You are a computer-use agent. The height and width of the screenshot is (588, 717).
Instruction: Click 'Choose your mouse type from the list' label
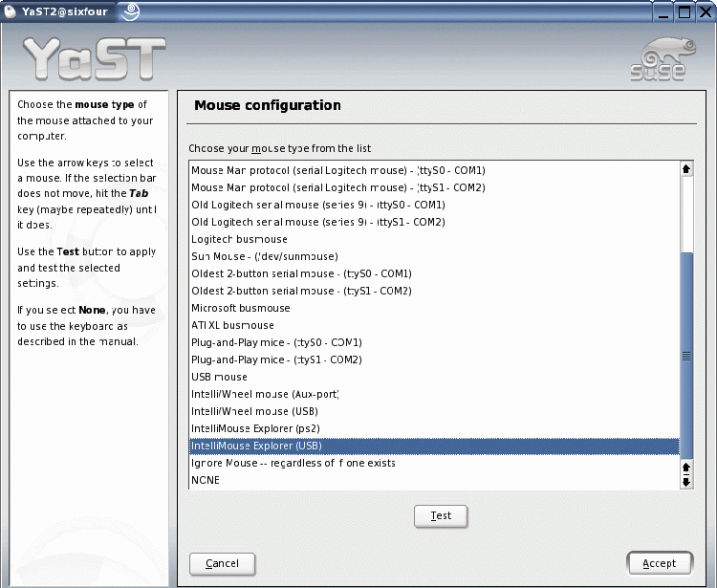pos(280,148)
